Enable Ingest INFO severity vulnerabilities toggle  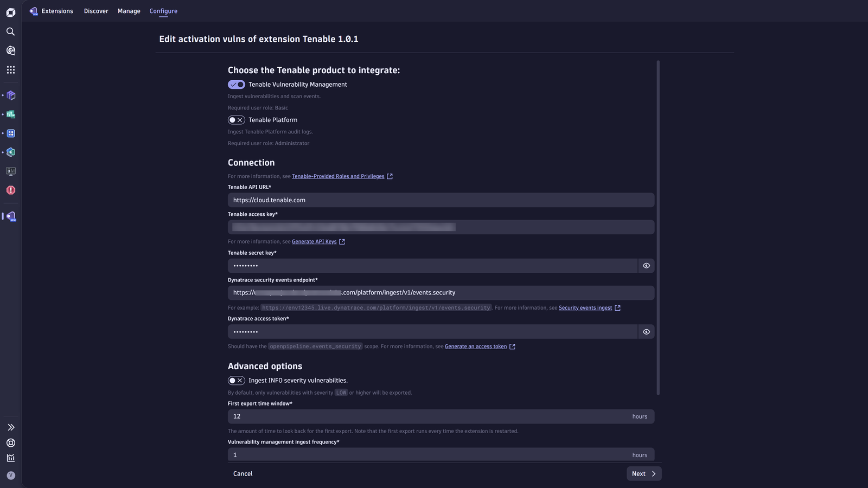pos(237,381)
